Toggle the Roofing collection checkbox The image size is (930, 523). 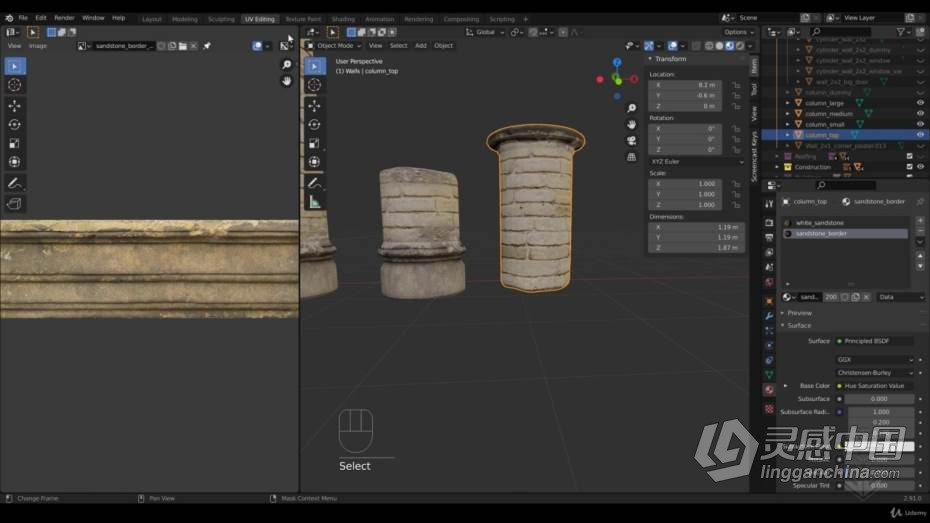pos(910,156)
